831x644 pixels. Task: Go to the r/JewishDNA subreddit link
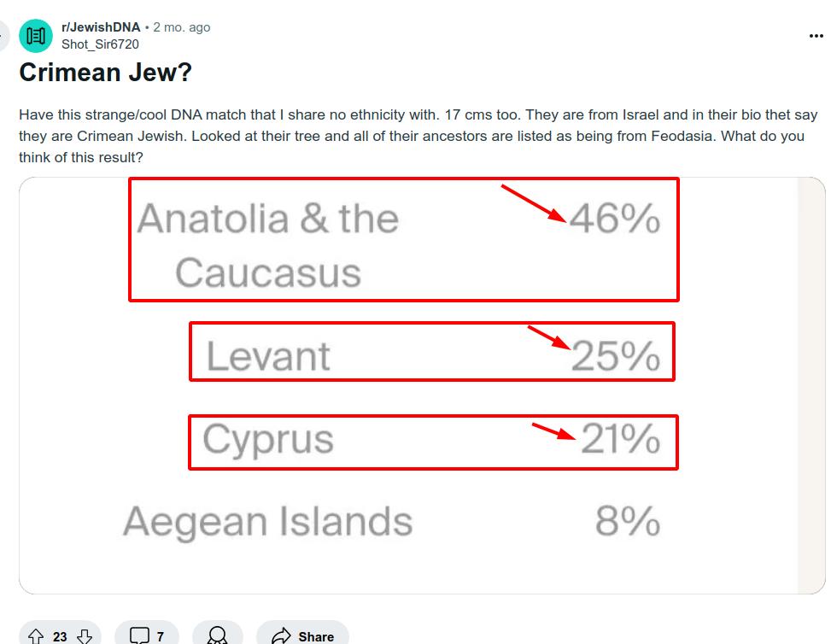(101, 27)
